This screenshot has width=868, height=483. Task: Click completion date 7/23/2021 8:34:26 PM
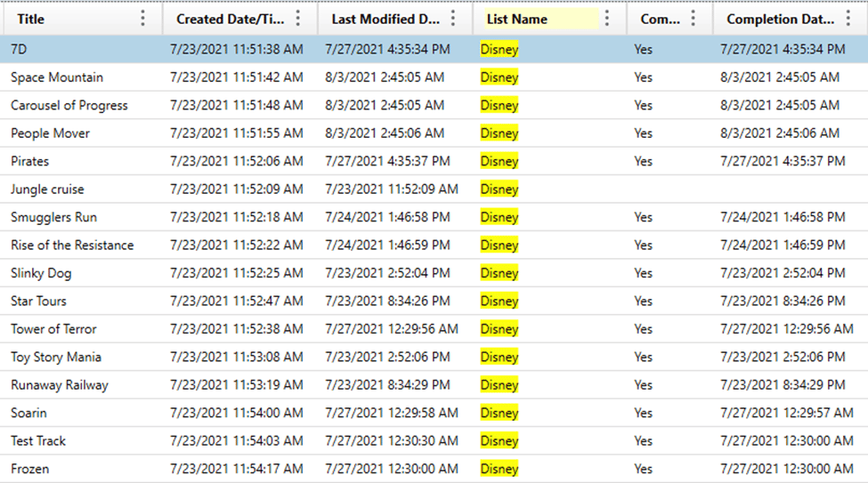[783, 301]
